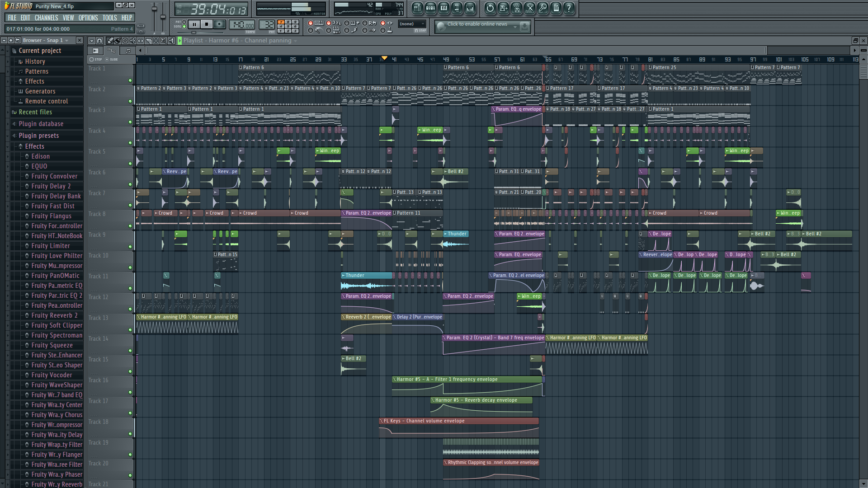Click the green play button before Playlist title
The width and height of the screenshot is (868, 488).
[x=179, y=41]
